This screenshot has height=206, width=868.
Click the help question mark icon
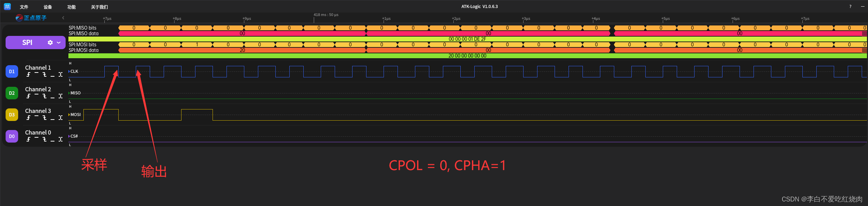coord(850,7)
